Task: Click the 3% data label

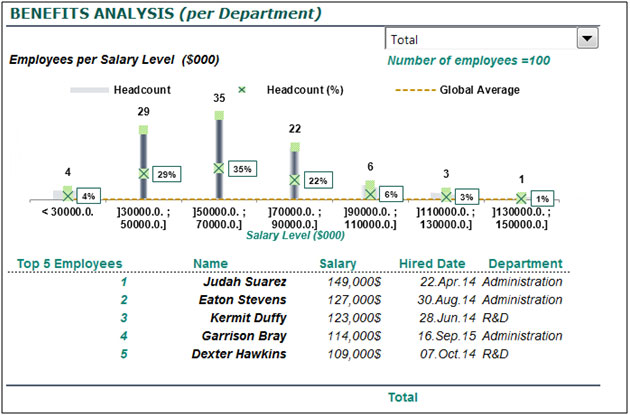Action: (466, 196)
